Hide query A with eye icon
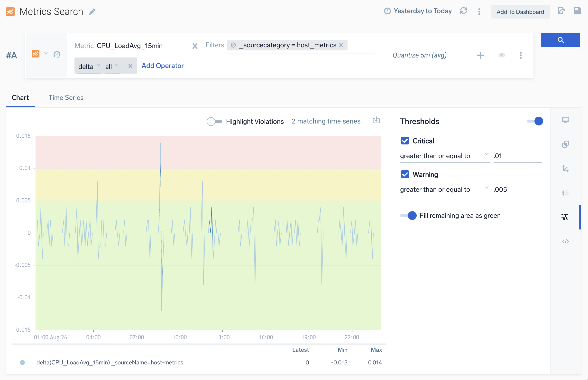 click(501, 55)
